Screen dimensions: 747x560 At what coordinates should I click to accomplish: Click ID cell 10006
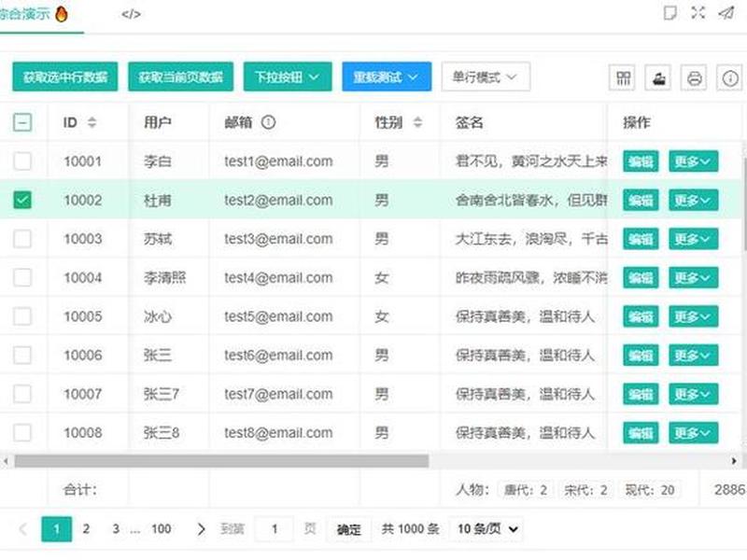(x=82, y=356)
